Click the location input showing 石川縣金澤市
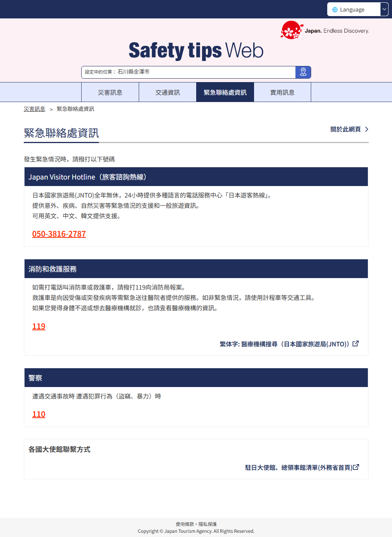392x537 pixels. [189, 72]
